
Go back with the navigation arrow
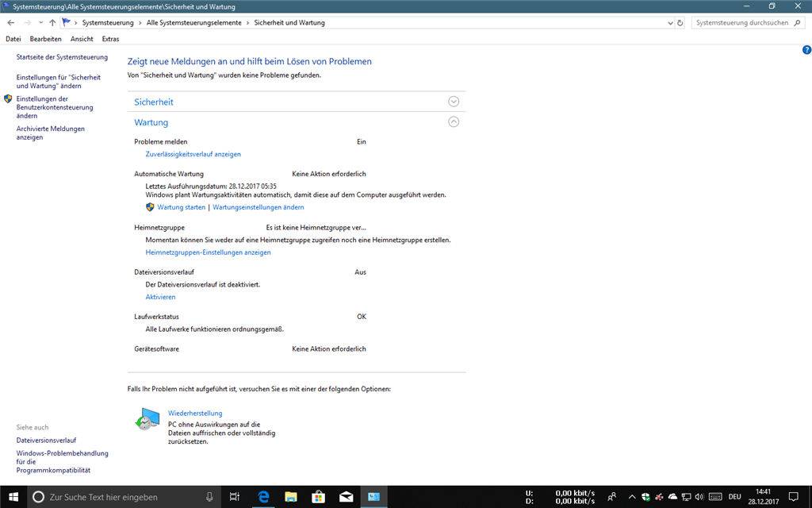tap(11, 23)
